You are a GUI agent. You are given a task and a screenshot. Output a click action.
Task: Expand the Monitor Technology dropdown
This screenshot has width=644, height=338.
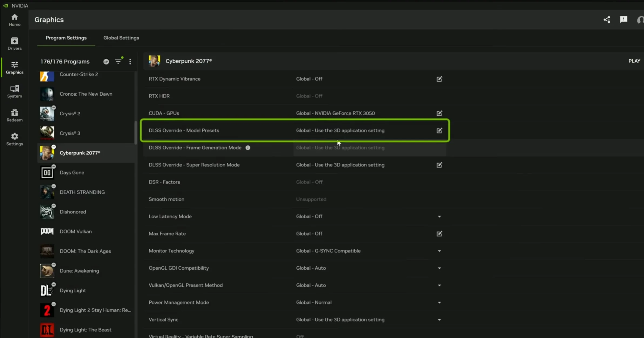click(439, 251)
